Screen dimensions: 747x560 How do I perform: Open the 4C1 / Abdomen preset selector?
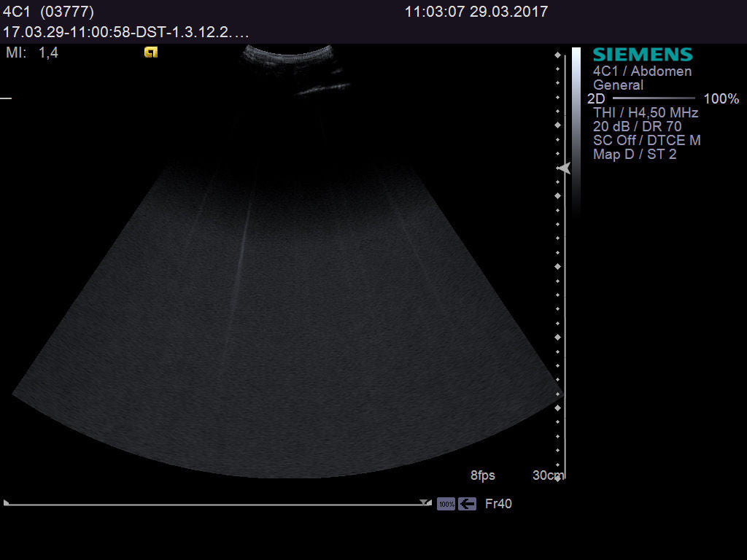(x=642, y=71)
